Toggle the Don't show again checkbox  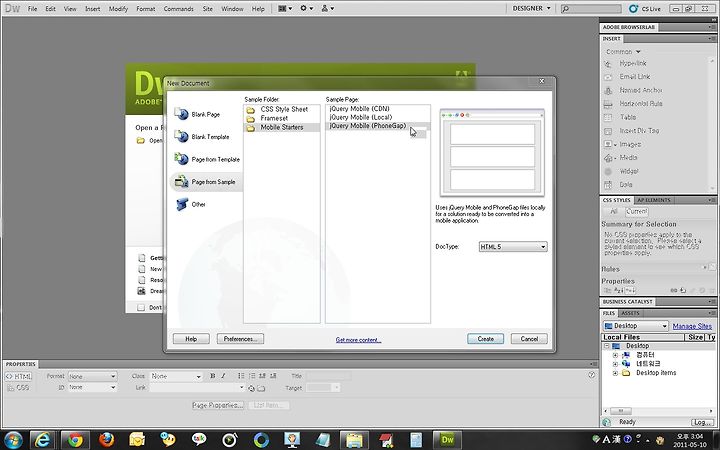[141, 307]
